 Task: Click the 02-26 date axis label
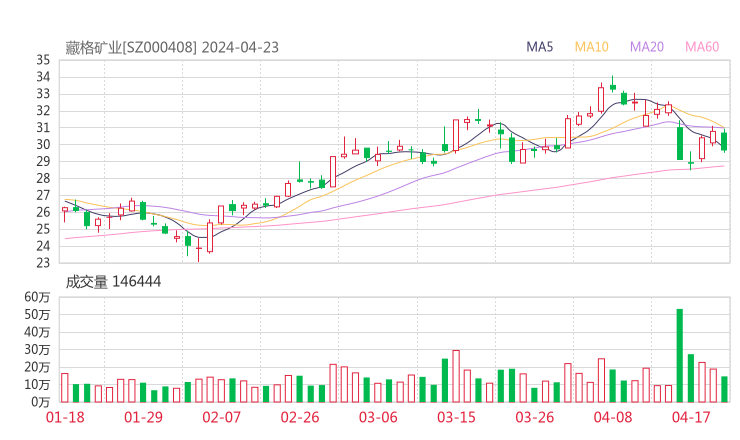coord(300,417)
